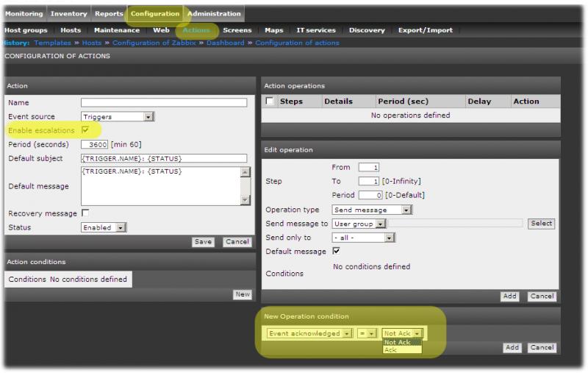Cancel the Action form
This screenshot has width=588, height=373.
(237, 241)
